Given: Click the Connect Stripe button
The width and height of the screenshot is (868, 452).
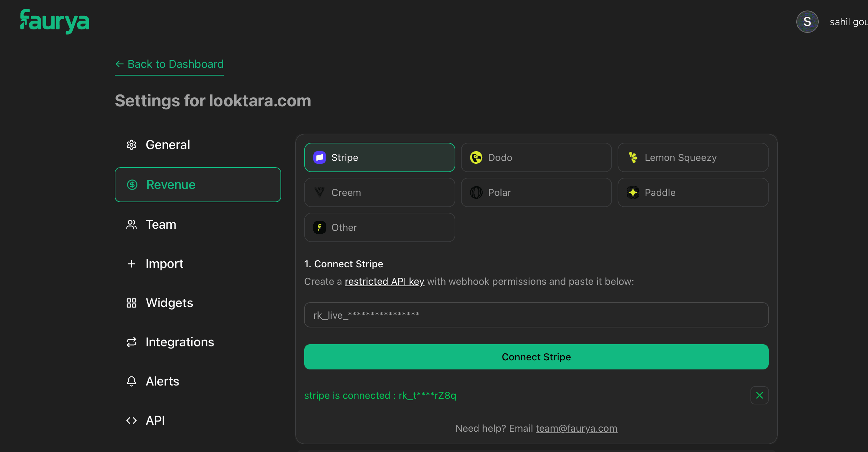Looking at the screenshot, I should [536, 357].
